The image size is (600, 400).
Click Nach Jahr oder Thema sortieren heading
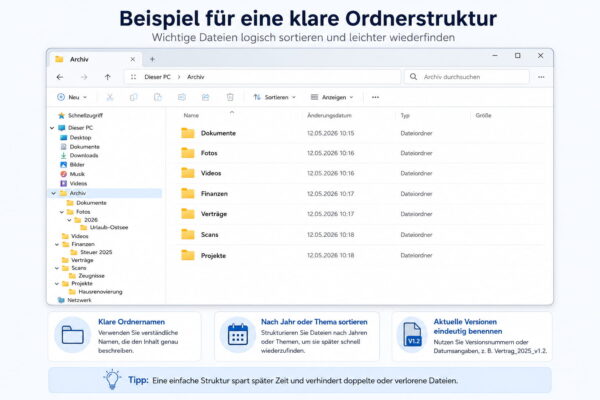[x=314, y=322]
